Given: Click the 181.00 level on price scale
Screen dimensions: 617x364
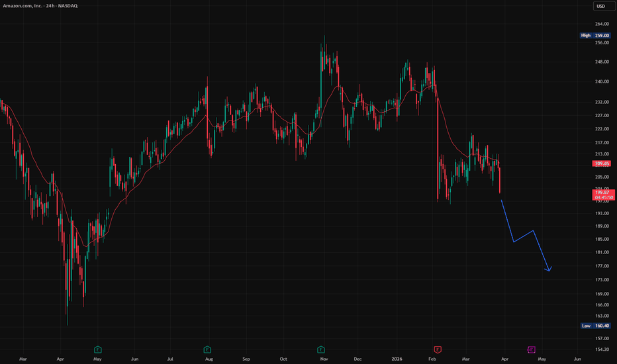Looking at the screenshot, I should pos(601,252).
